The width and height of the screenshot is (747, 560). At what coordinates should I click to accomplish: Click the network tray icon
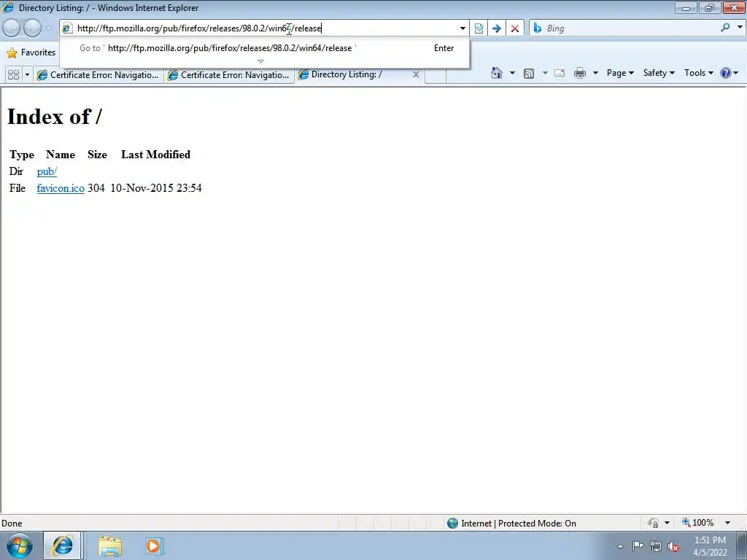(x=656, y=547)
